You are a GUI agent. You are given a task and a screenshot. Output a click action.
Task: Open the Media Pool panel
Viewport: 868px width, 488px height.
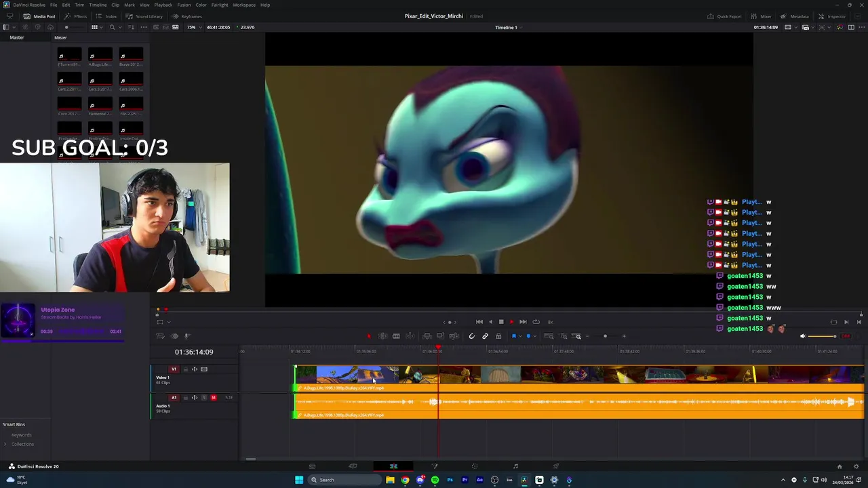click(x=39, y=16)
